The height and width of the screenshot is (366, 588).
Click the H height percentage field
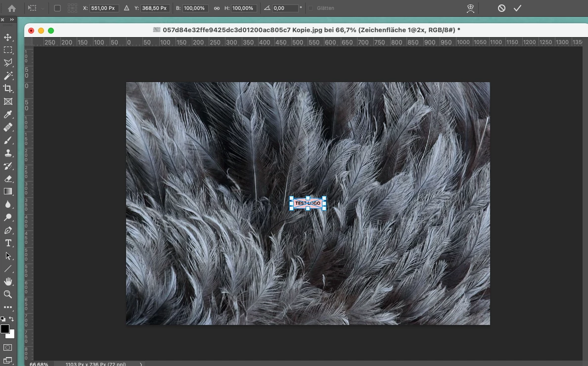[244, 8]
